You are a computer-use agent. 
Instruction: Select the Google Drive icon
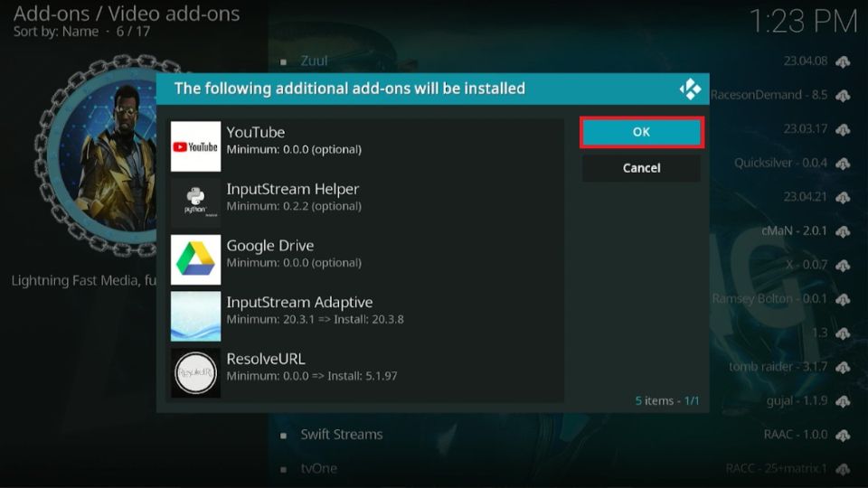click(195, 259)
